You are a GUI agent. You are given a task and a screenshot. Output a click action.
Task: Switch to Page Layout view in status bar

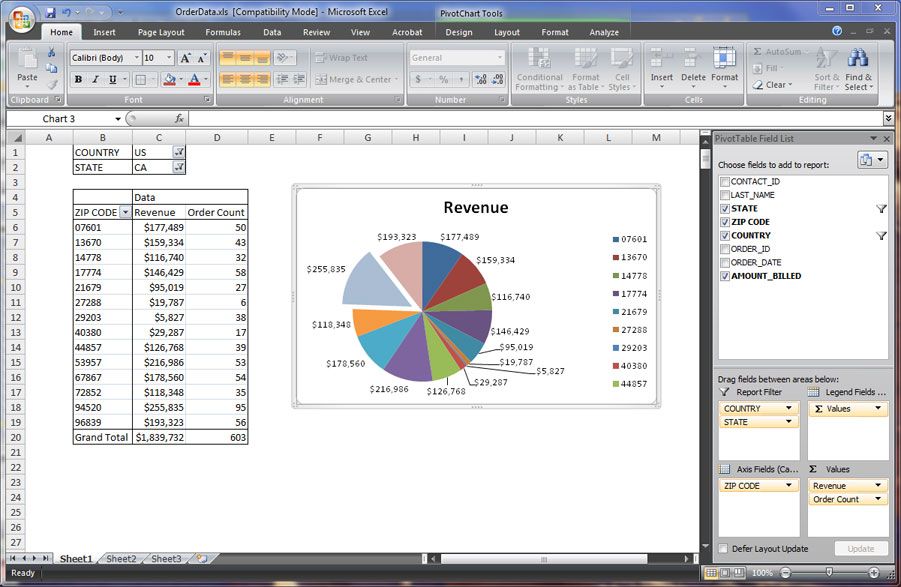[x=725, y=573]
